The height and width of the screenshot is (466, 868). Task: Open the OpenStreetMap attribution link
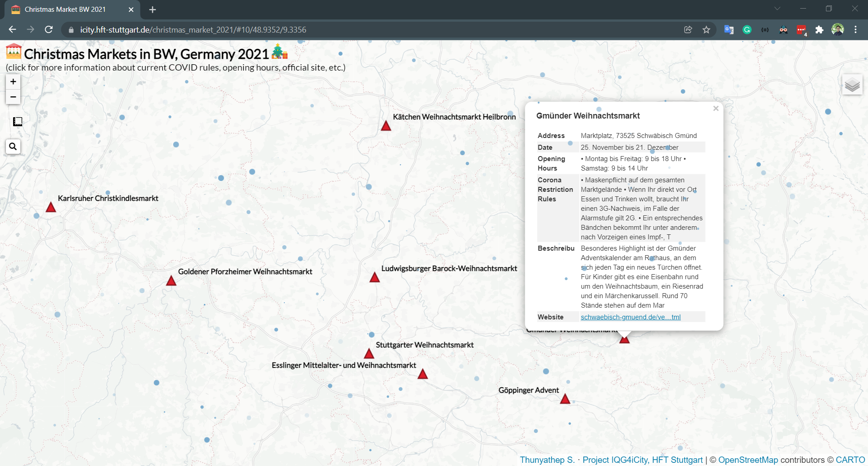(748, 460)
